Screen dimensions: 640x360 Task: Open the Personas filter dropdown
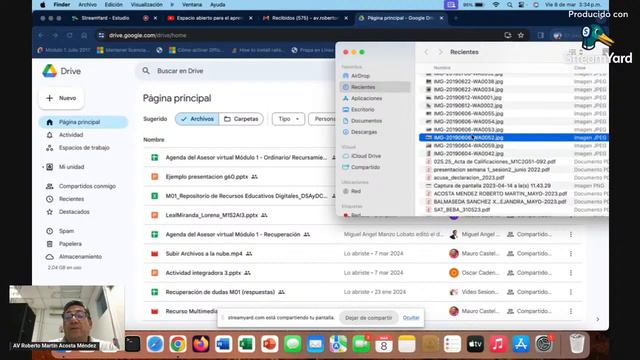point(323,119)
